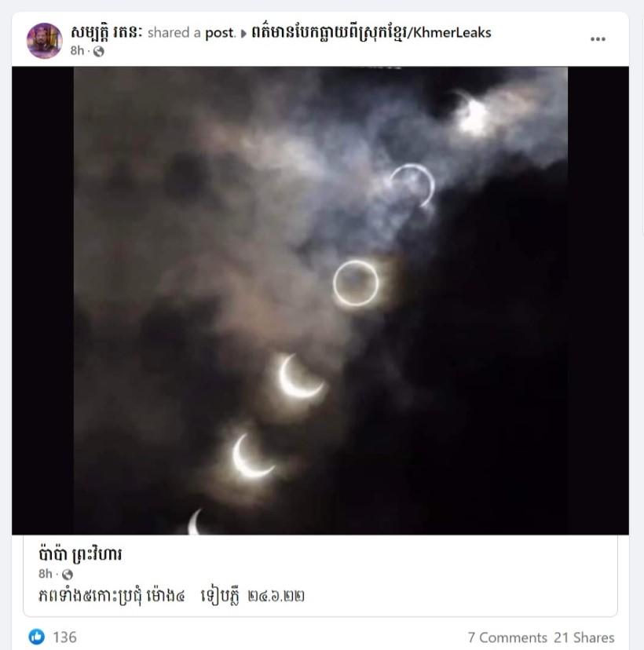Go to the KhmerLeaks group page
Viewport: 644px width, 650px height.
click(371, 32)
